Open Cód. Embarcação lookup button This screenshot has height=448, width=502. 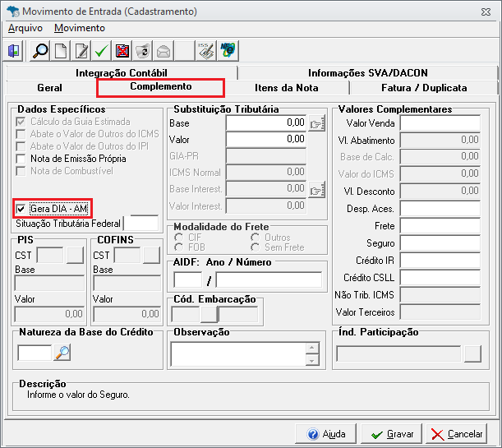209,315
